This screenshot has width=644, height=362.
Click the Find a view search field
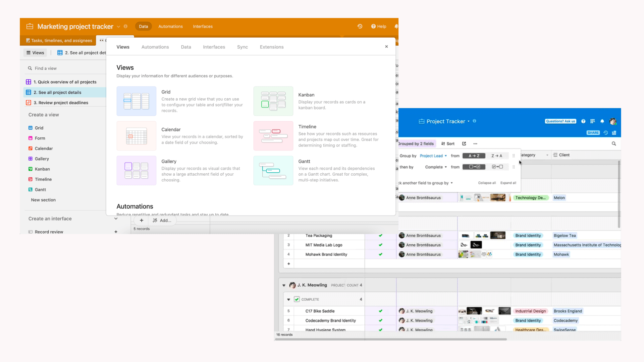pyautogui.click(x=46, y=68)
